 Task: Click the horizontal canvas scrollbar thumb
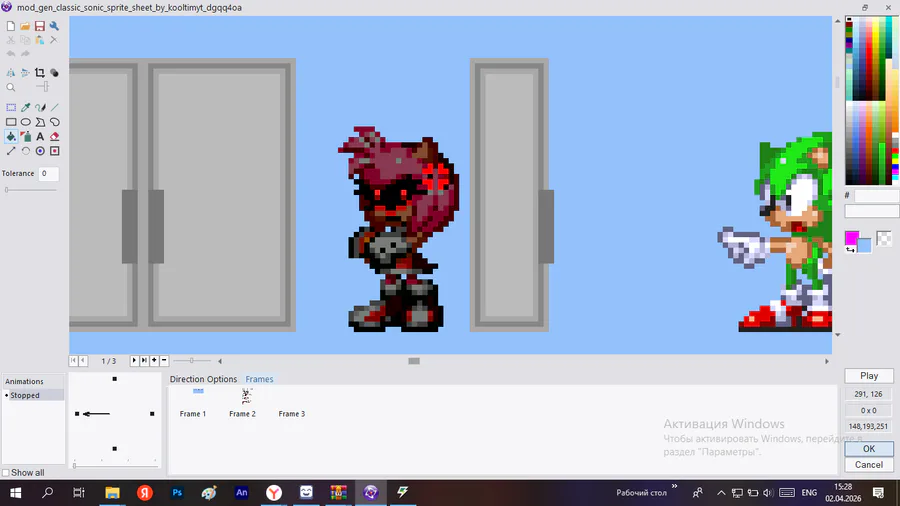click(414, 361)
